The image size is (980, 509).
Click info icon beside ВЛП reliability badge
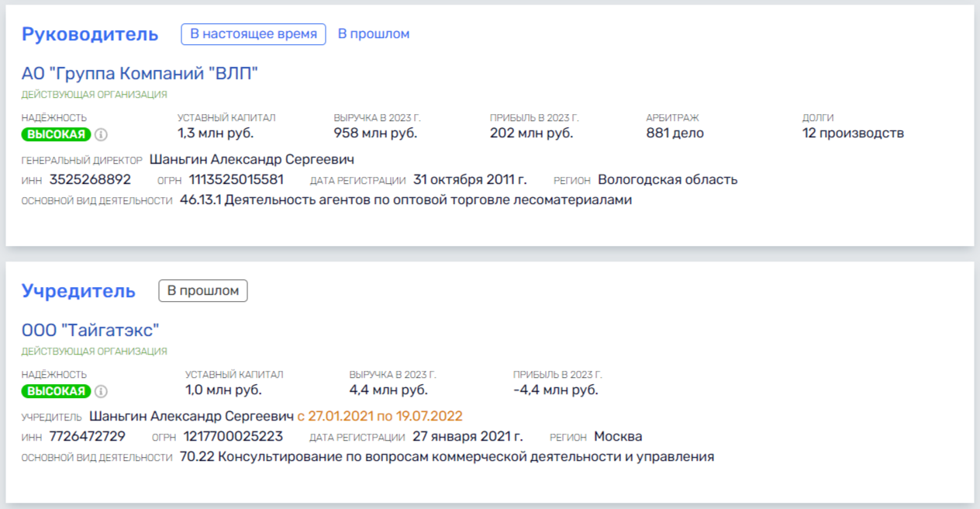[101, 134]
